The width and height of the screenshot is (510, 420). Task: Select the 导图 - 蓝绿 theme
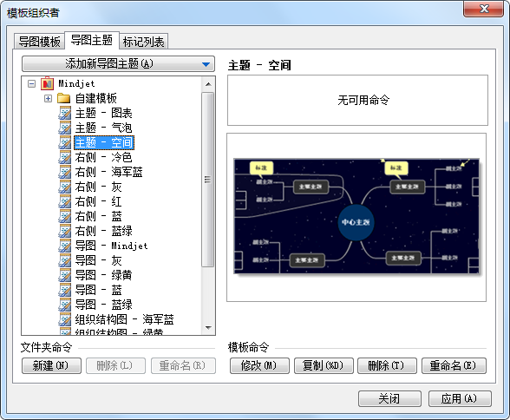[x=104, y=305]
